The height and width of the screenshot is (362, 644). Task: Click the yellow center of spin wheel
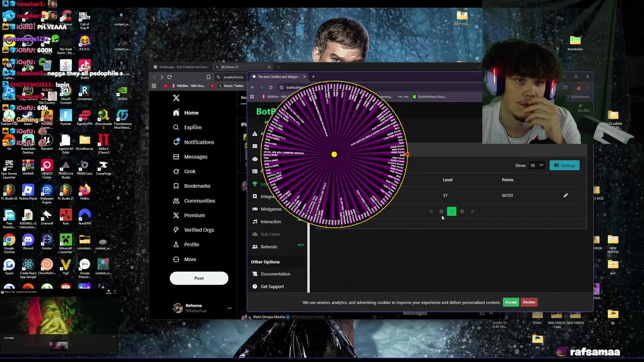tap(334, 154)
